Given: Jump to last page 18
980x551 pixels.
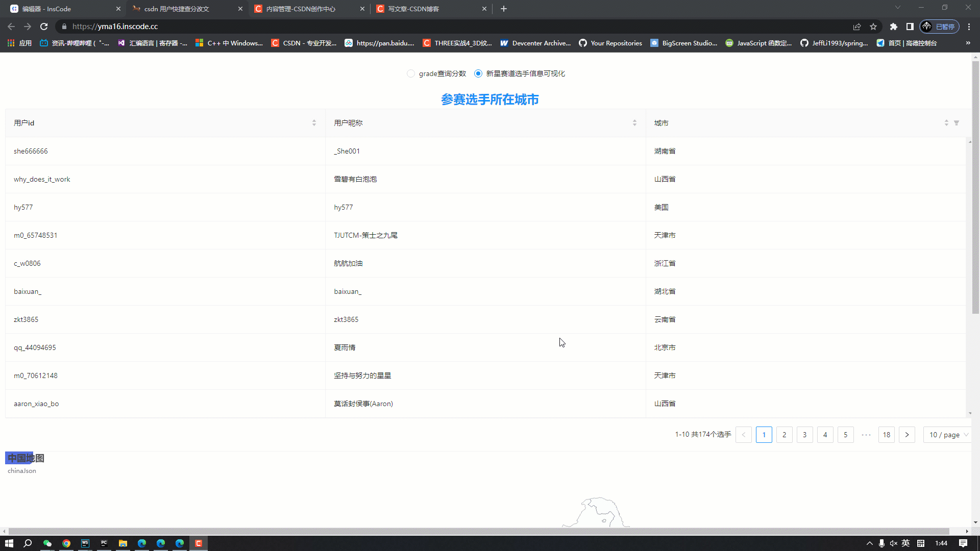Looking at the screenshot, I should click(887, 435).
